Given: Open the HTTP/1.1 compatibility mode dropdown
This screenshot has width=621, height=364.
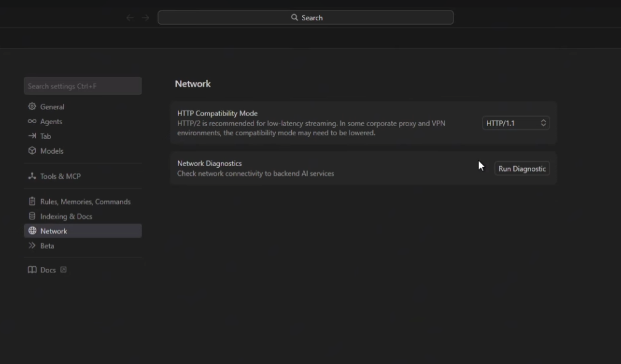Looking at the screenshot, I should (515, 124).
